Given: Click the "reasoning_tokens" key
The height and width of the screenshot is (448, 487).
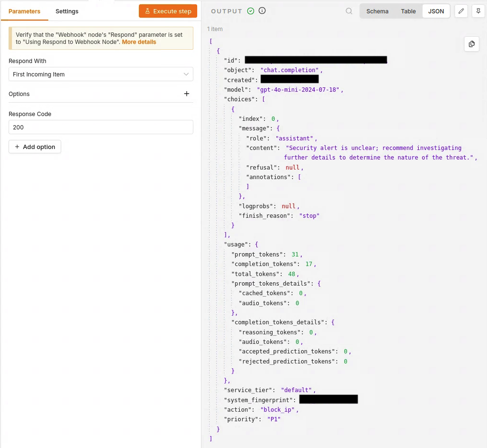Looking at the screenshot, I should 270,332.
